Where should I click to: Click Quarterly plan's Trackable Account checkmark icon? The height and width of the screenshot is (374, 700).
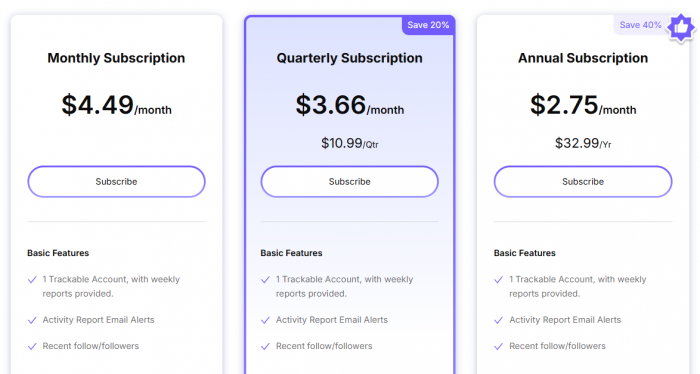tap(265, 280)
